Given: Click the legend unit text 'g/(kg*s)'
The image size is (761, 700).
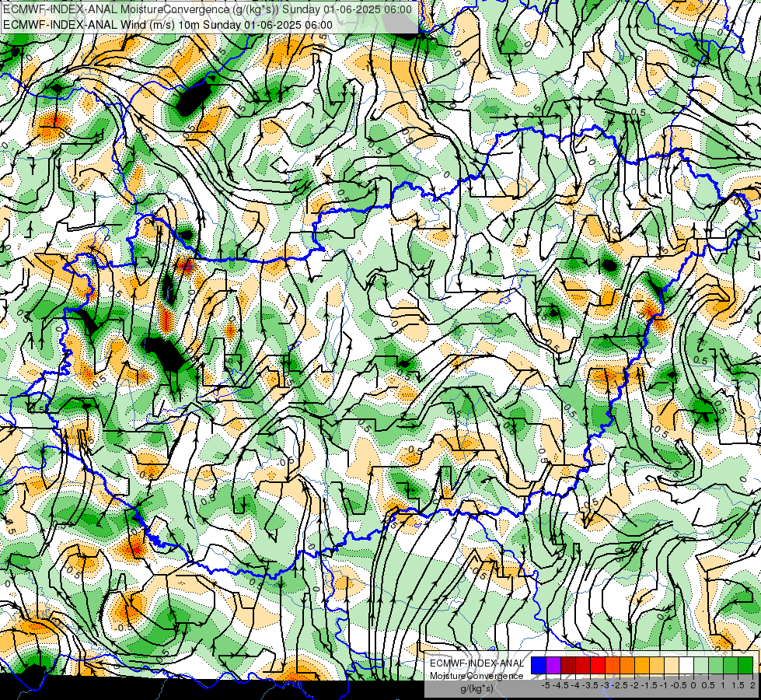Looking at the screenshot, I should coord(476,689).
